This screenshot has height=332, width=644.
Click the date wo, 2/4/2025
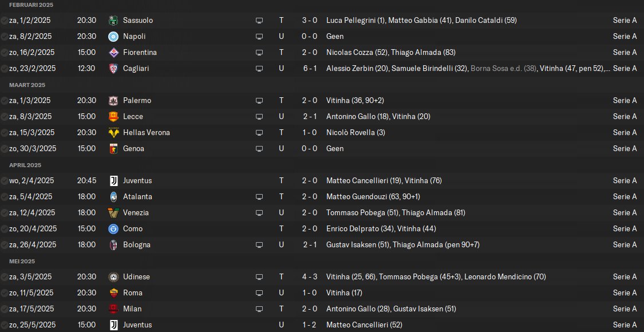[x=31, y=180]
